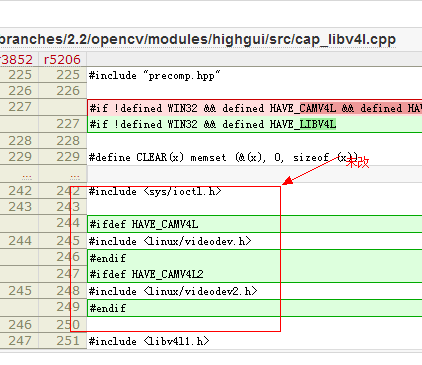This screenshot has width=422, height=365.
Task: Click old line number 229
Action: coord(20,157)
